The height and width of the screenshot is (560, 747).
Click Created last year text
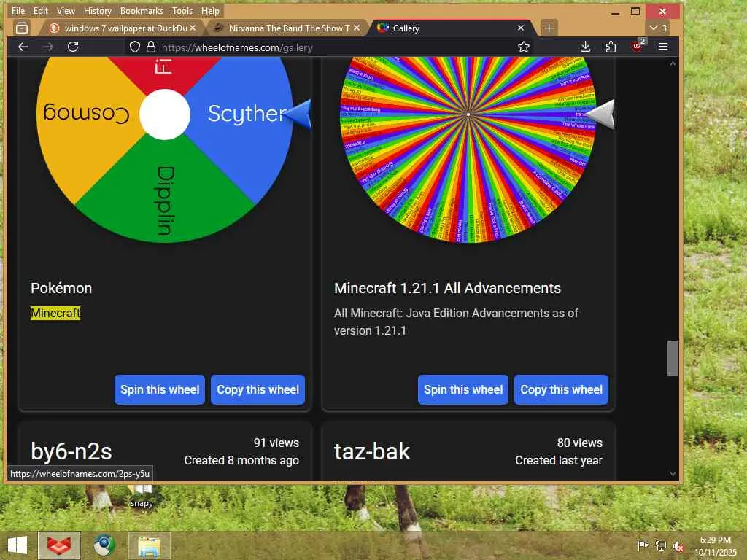(x=559, y=461)
